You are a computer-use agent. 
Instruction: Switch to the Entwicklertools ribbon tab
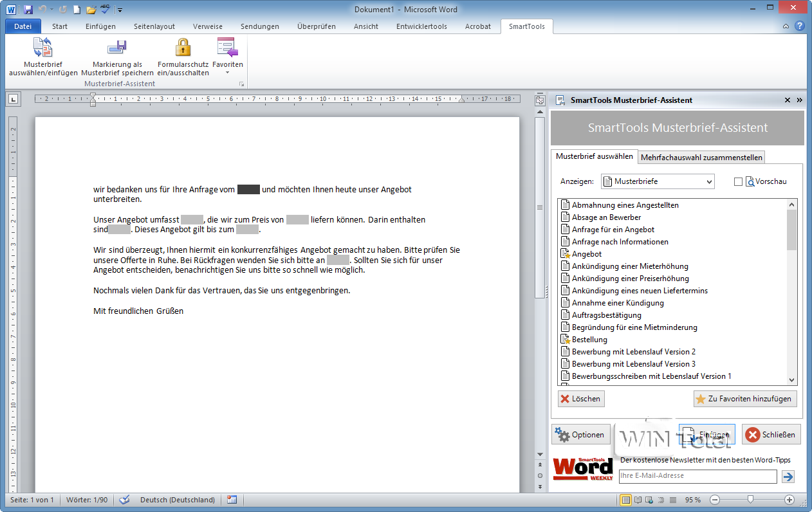point(422,26)
